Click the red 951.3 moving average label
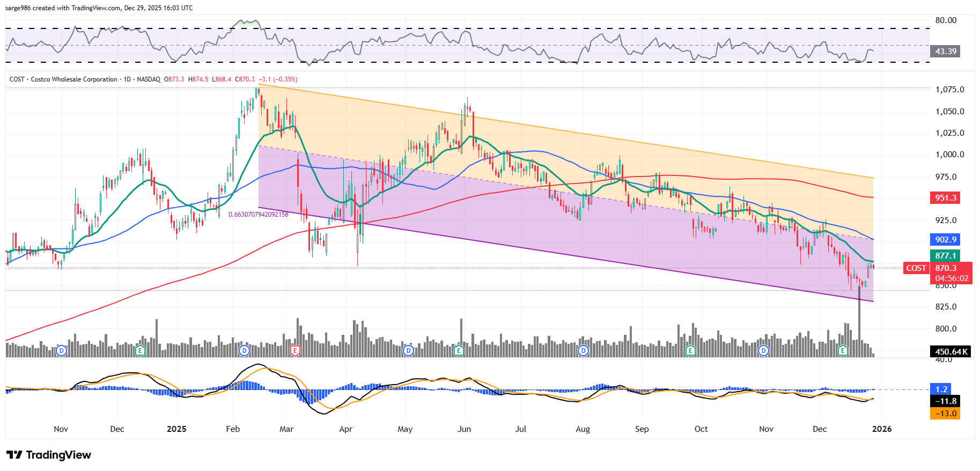Screen dimensions: 980x471 point(945,198)
